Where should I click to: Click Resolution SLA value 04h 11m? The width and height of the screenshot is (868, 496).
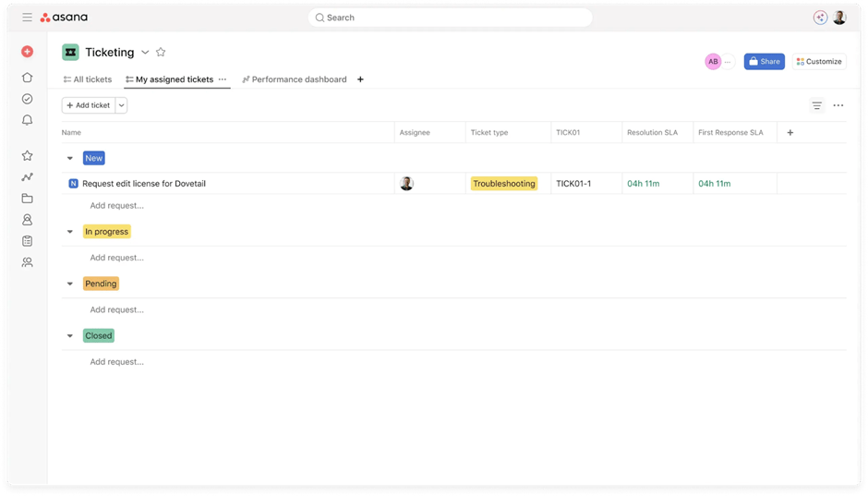point(644,183)
